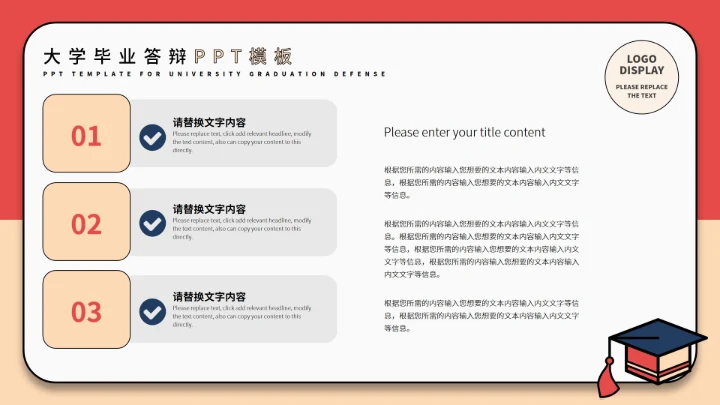The height and width of the screenshot is (405, 720).
Task: Click the 请替换文字内容 heading in the second item
Action: point(209,209)
